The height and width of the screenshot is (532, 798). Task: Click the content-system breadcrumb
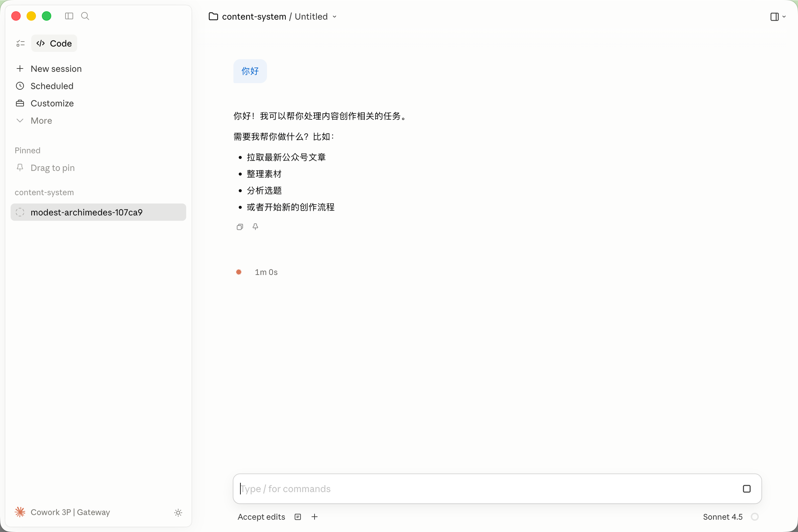pyautogui.click(x=254, y=16)
